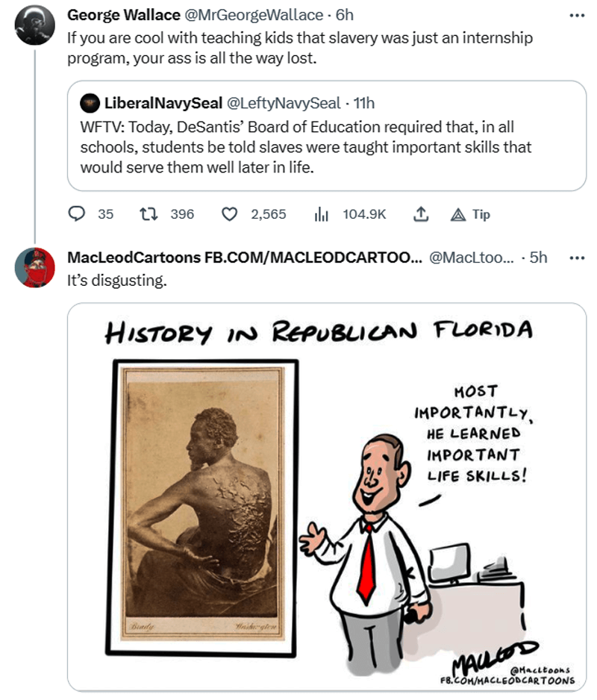Open the MacLeodCartoons display name link
Screen dimensions: 597x700
[x=244, y=257]
